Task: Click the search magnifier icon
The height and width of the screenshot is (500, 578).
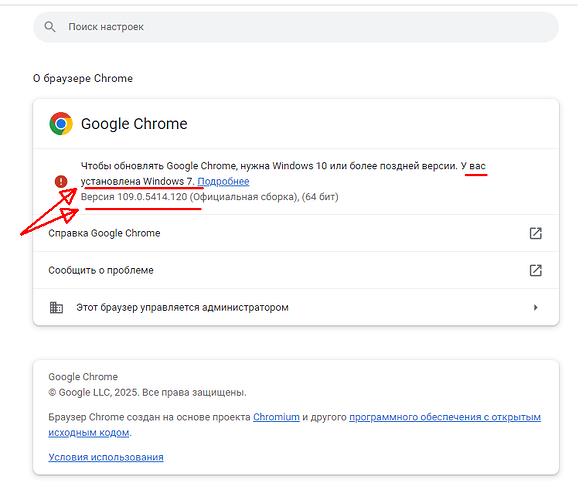Action: coord(50,27)
